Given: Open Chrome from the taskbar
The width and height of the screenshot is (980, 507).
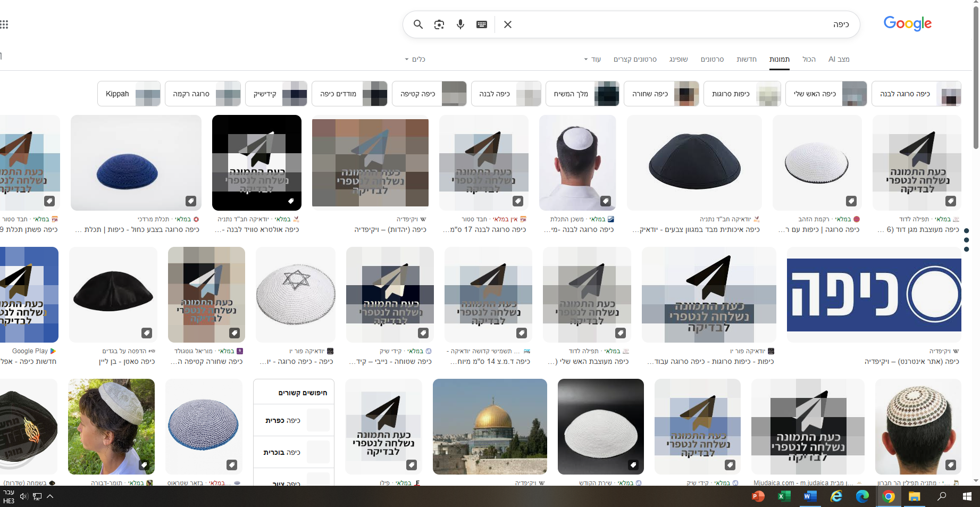Looking at the screenshot, I should click(889, 496).
